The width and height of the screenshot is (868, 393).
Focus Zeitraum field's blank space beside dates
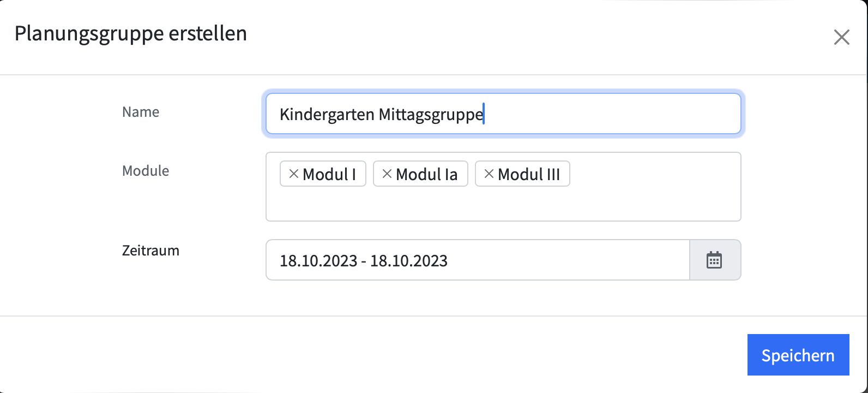(x=567, y=260)
